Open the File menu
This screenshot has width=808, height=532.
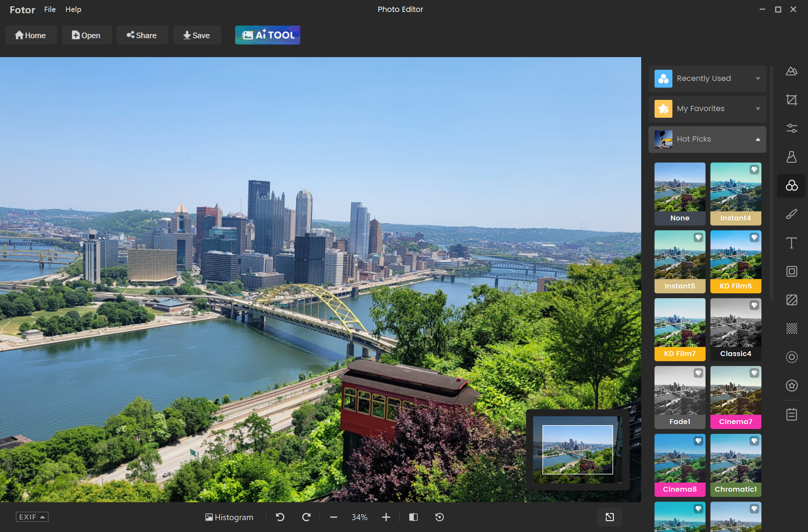point(49,9)
